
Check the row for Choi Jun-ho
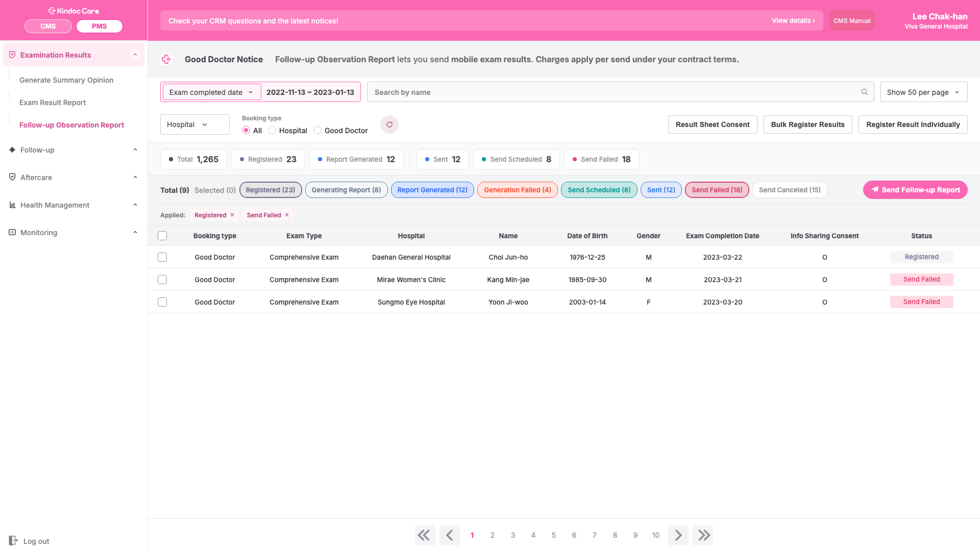[x=162, y=257]
